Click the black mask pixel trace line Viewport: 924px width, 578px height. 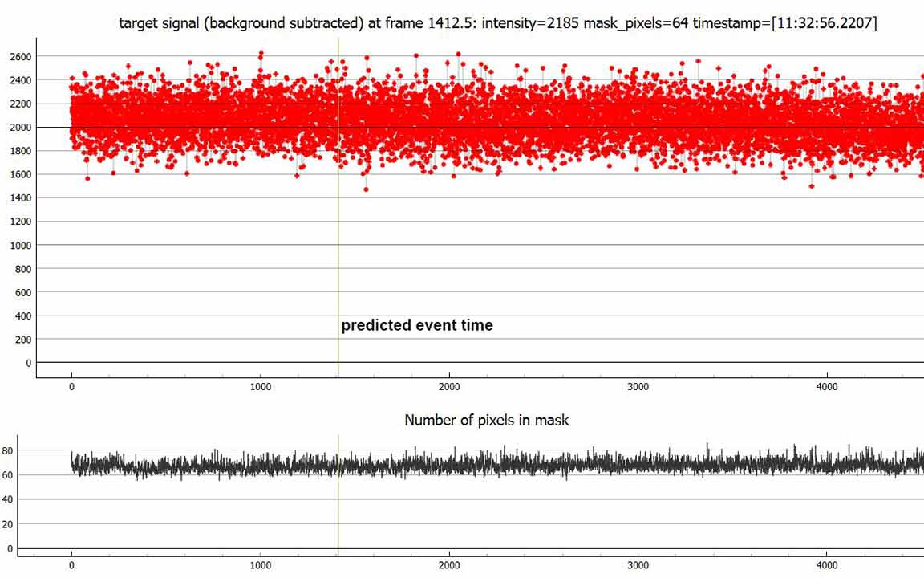coord(498,463)
